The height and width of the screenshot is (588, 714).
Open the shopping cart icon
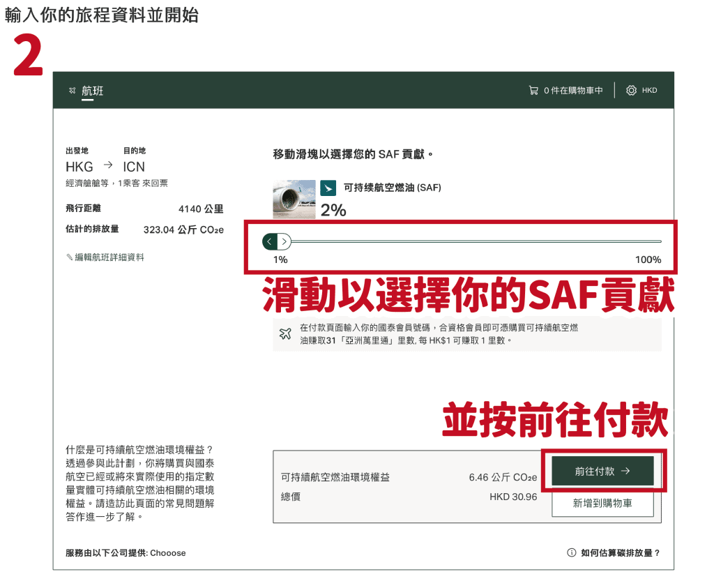click(x=533, y=91)
